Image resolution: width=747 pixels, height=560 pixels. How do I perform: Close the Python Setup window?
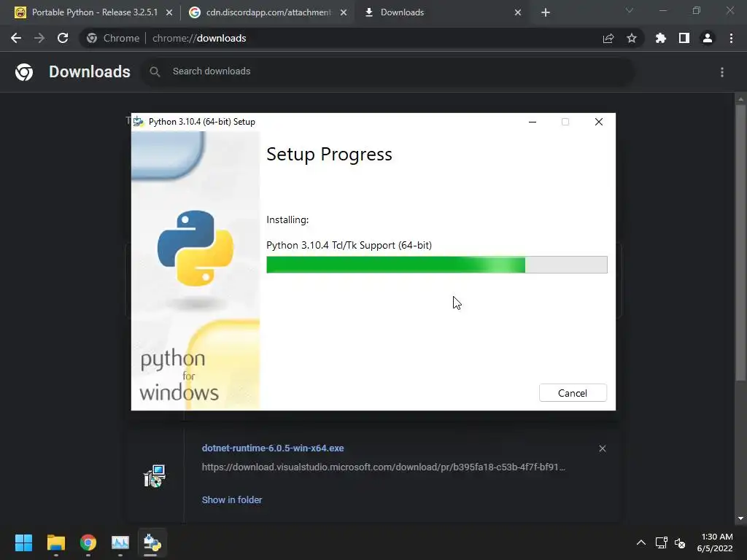tap(599, 122)
